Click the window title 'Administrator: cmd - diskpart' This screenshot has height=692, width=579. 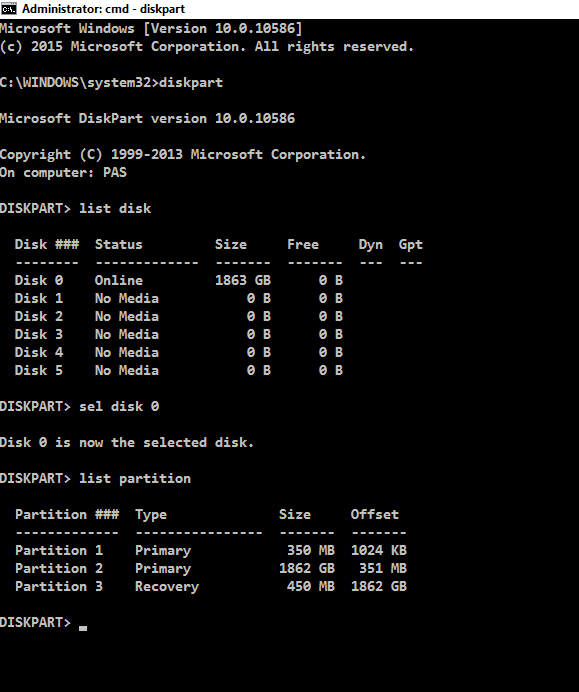click(x=104, y=9)
